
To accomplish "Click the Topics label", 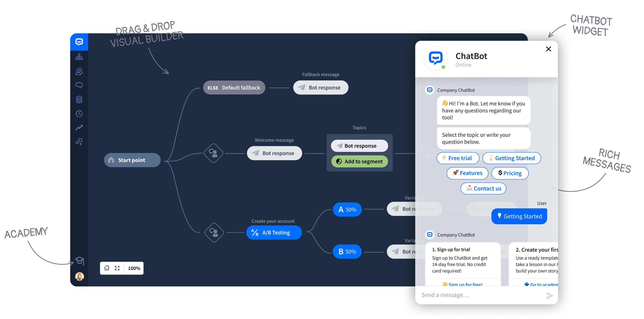I will (359, 128).
